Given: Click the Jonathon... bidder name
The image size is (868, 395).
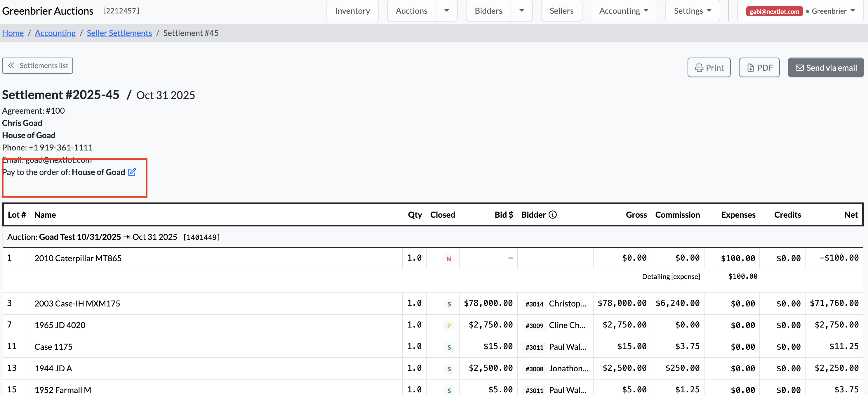Looking at the screenshot, I should click(x=568, y=368).
